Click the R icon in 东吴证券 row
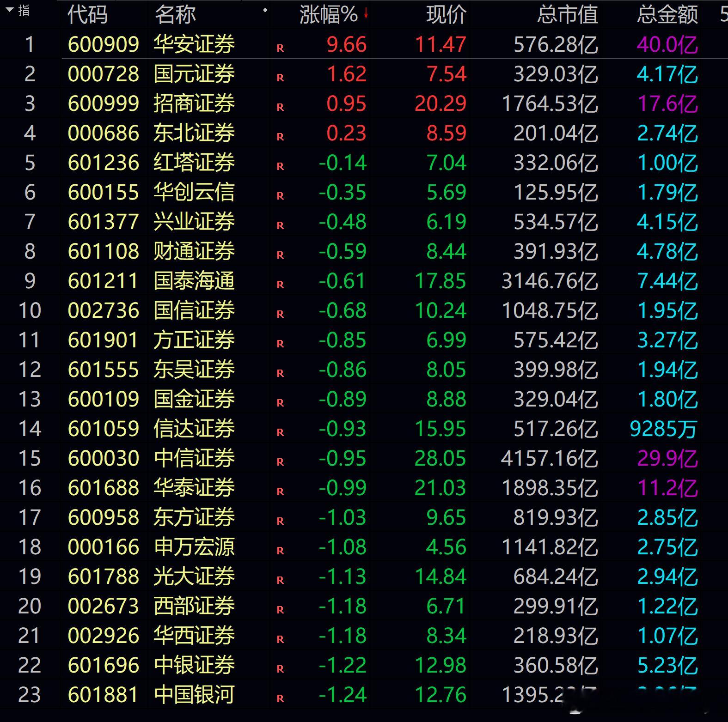Screen dimensions: 728x722 (x=280, y=373)
